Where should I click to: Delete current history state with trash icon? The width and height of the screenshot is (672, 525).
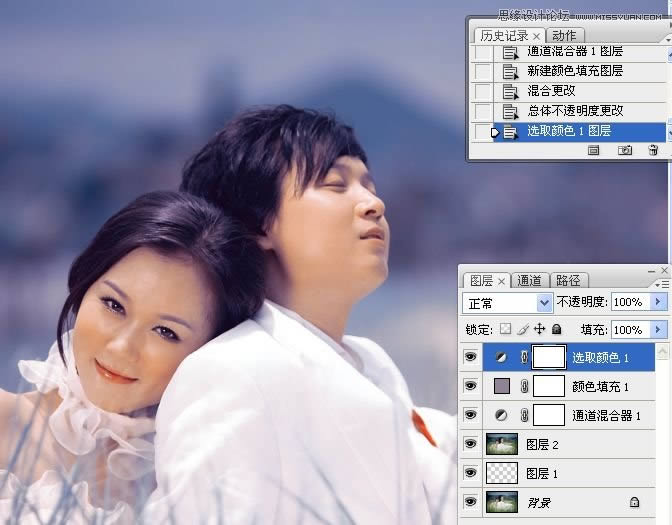(653, 150)
